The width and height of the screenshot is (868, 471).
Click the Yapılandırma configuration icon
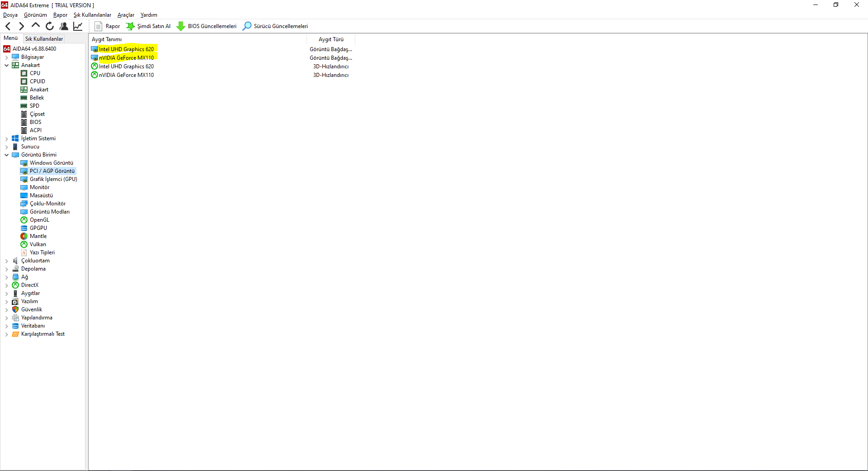[x=15, y=318]
